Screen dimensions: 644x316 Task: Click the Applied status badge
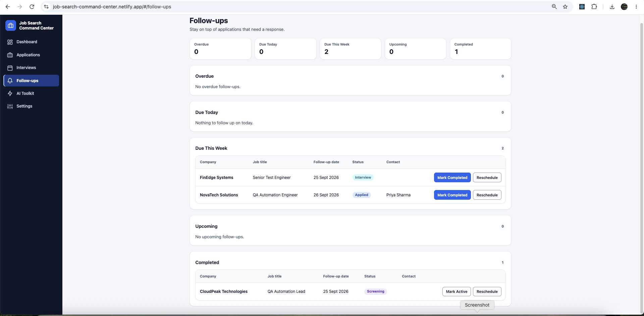click(362, 195)
